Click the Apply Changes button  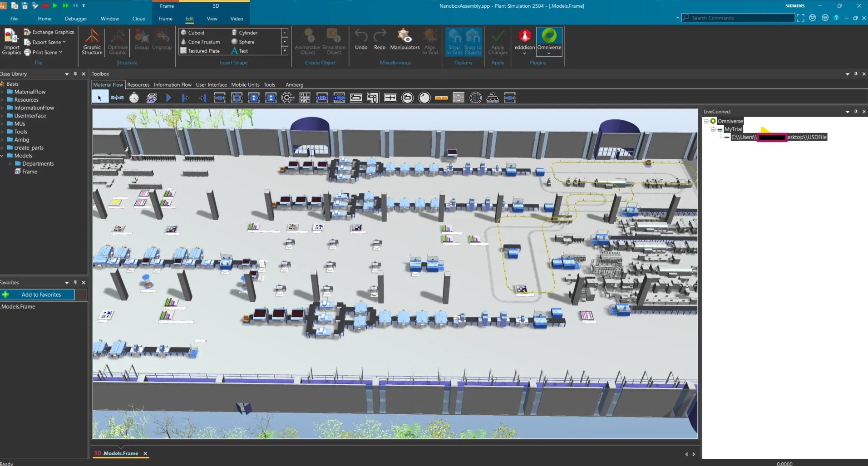tap(497, 42)
